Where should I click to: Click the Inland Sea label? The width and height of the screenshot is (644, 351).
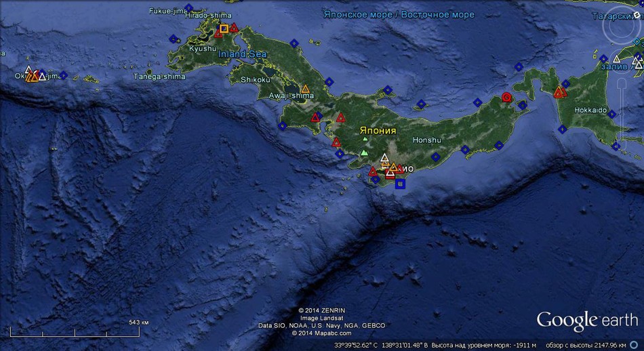[x=243, y=54]
